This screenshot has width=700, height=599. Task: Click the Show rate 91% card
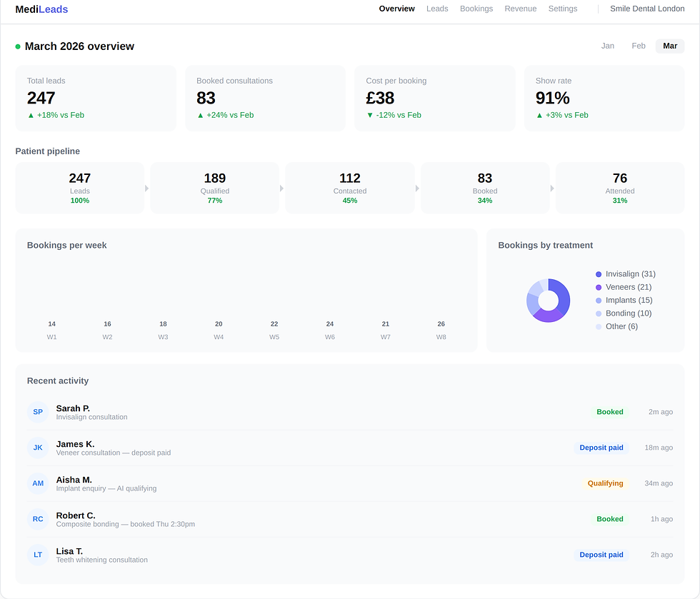pos(604,99)
